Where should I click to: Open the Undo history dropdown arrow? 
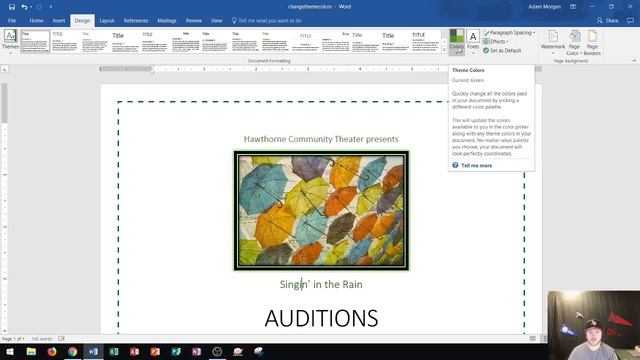tap(31, 7)
